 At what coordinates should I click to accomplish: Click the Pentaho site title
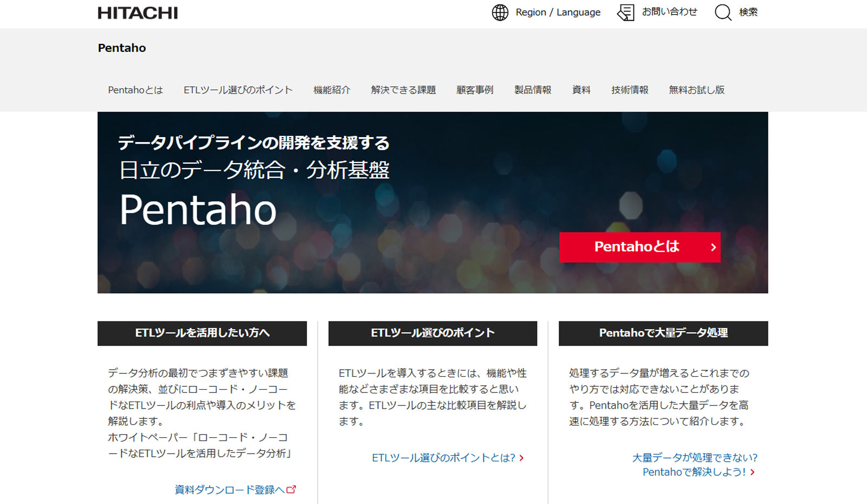tap(122, 48)
